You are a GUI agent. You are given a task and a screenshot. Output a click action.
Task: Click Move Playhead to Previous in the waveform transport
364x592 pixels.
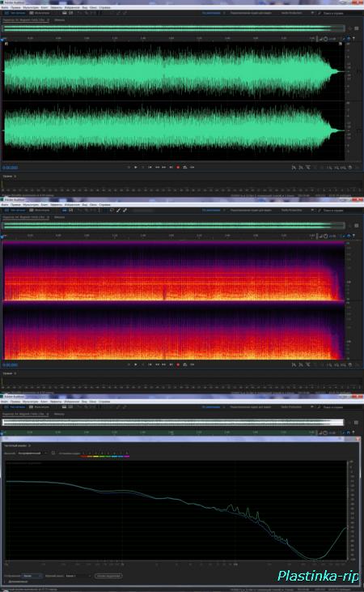tap(150, 168)
